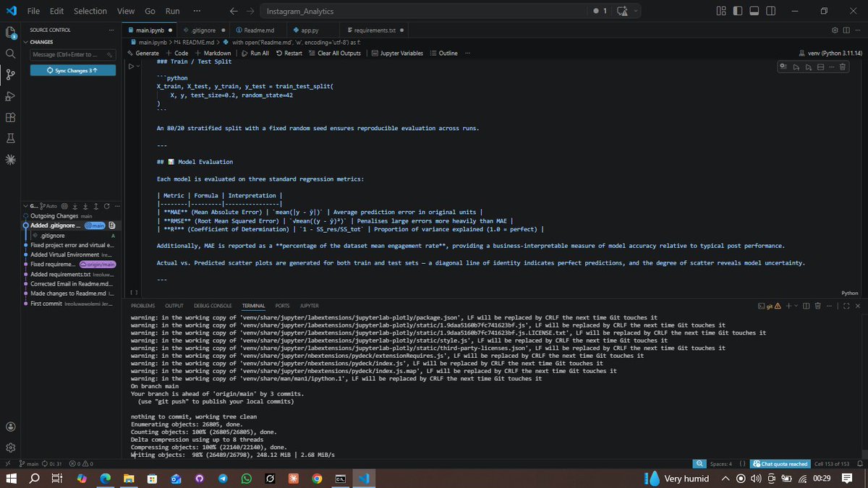Open run cell dropdown arrow
The width and height of the screenshot is (868, 488).
(x=138, y=67)
